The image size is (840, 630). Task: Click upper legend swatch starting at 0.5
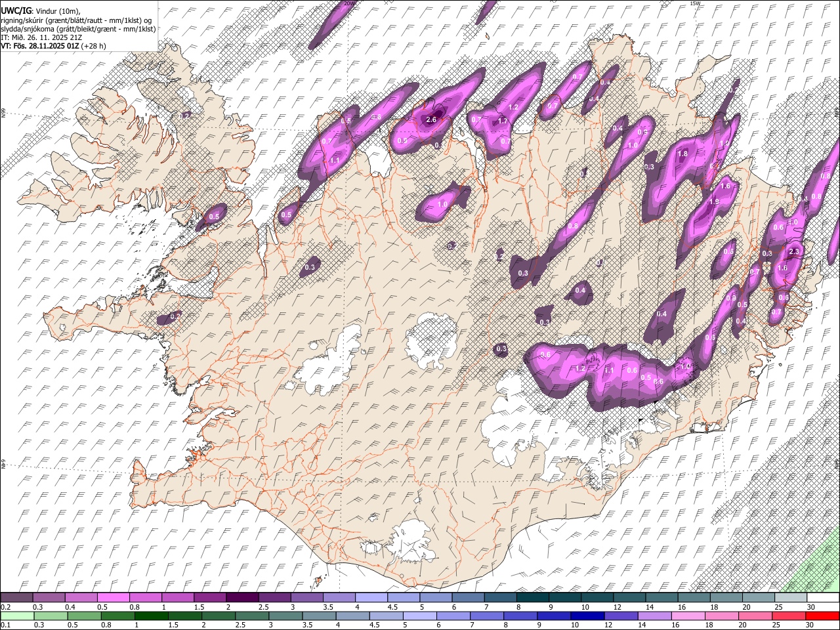(113, 598)
